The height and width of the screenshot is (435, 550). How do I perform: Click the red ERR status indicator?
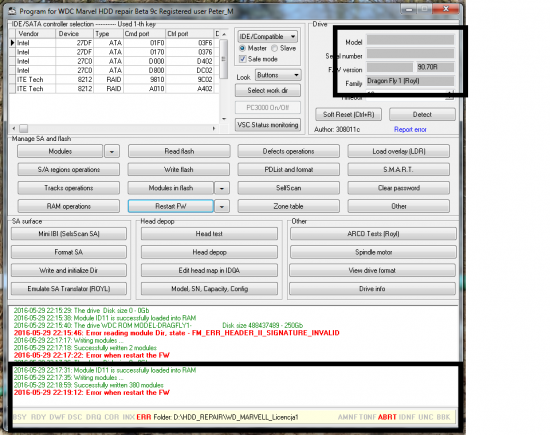click(143, 417)
